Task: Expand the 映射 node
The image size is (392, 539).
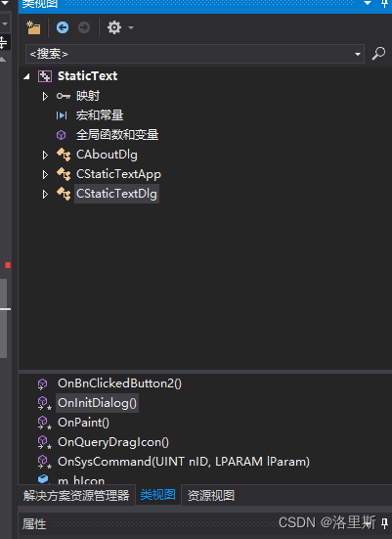Action: click(45, 96)
